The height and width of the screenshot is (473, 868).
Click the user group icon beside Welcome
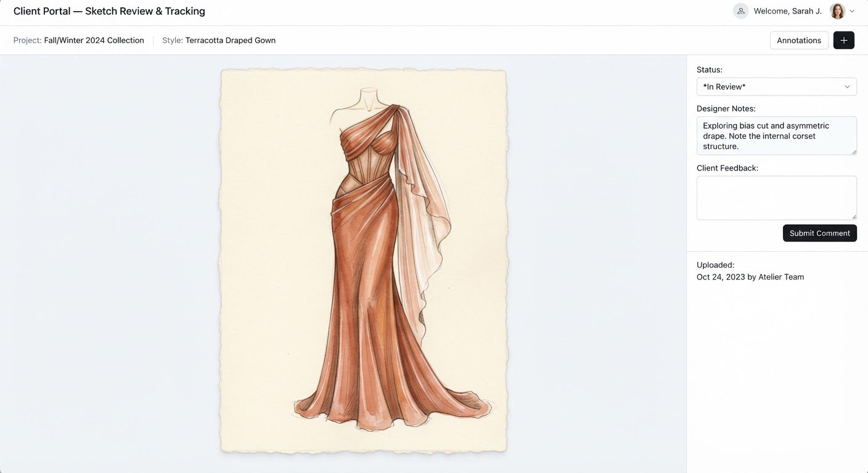pos(740,11)
